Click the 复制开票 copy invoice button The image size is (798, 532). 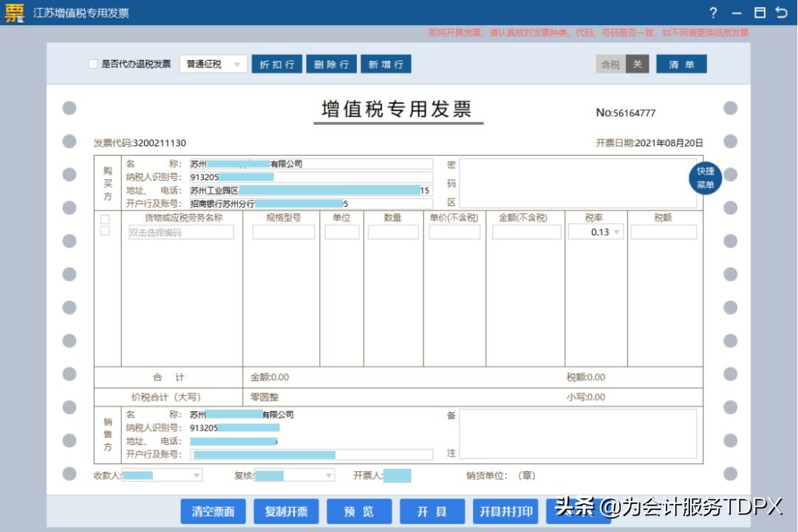click(286, 511)
